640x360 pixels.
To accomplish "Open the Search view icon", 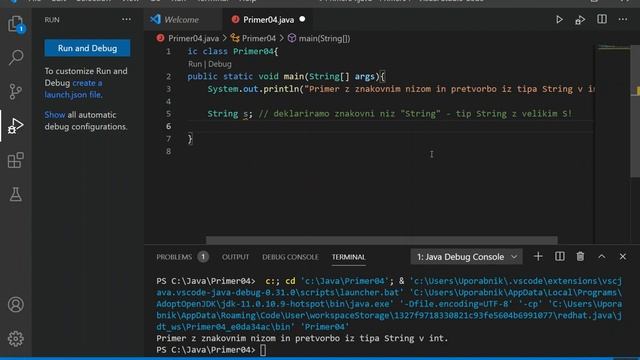I will pyautogui.click(x=16, y=57).
